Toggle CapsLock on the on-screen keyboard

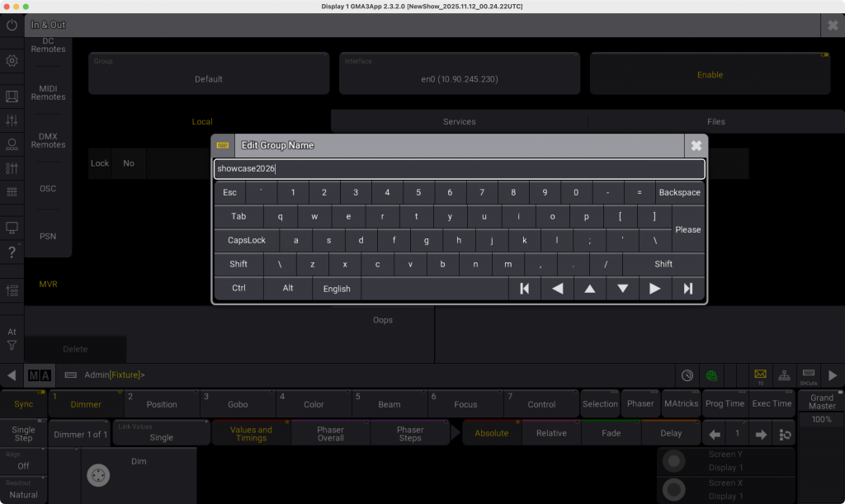[247, 241]
